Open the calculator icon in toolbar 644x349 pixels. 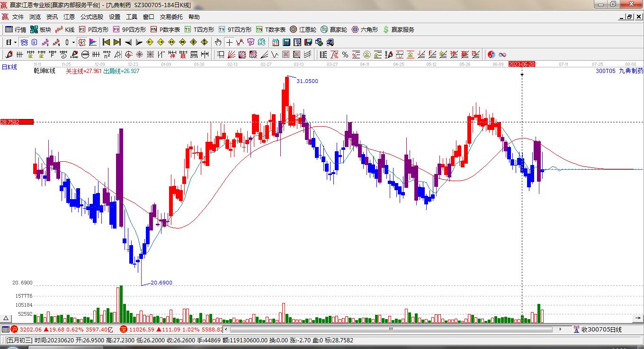click(286, 42)
